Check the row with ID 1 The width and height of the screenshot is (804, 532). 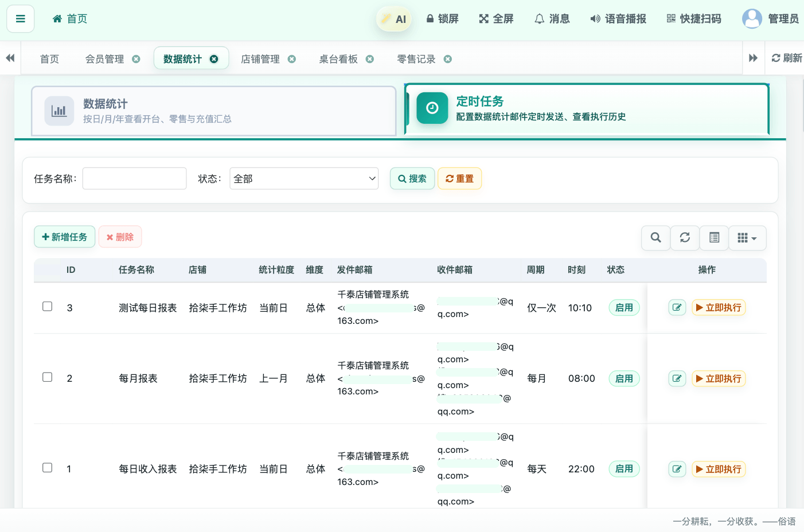pyautogui.click(x=48, y=468)
